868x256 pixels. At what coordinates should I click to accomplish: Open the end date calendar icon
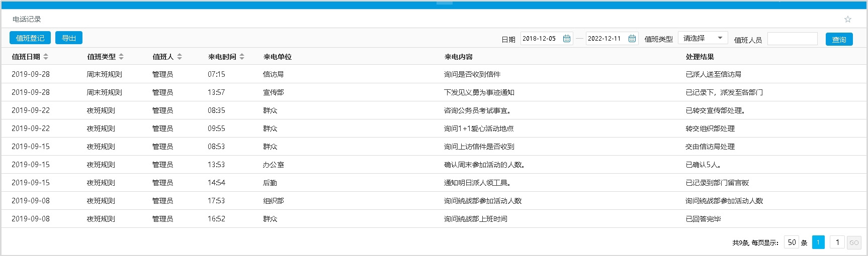click(x=632, y=39)
